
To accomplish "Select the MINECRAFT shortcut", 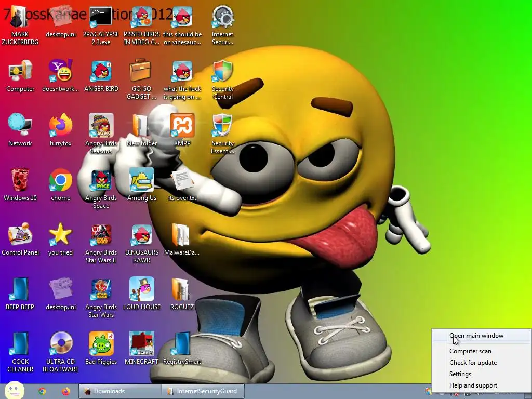I will coord(141,349).
